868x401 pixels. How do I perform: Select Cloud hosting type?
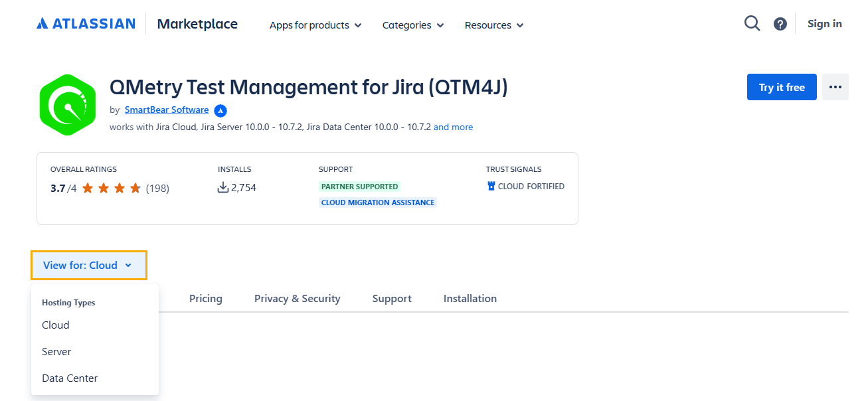(56, 325)
